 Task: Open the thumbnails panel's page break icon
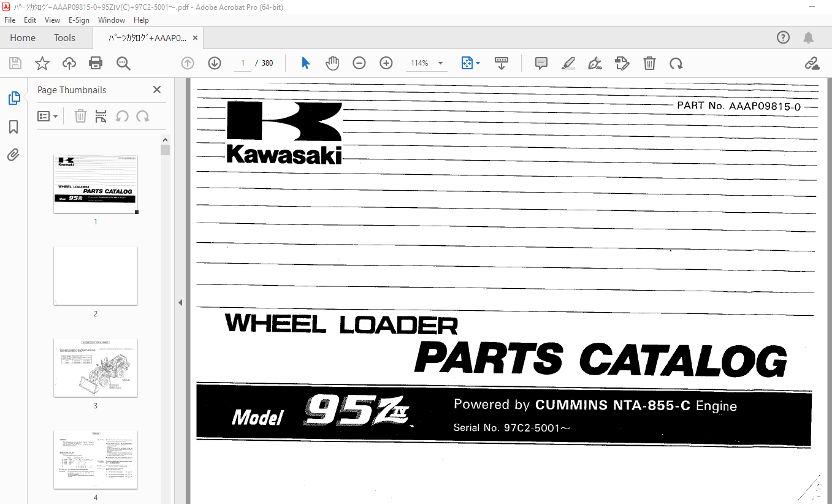pos(101,116)
